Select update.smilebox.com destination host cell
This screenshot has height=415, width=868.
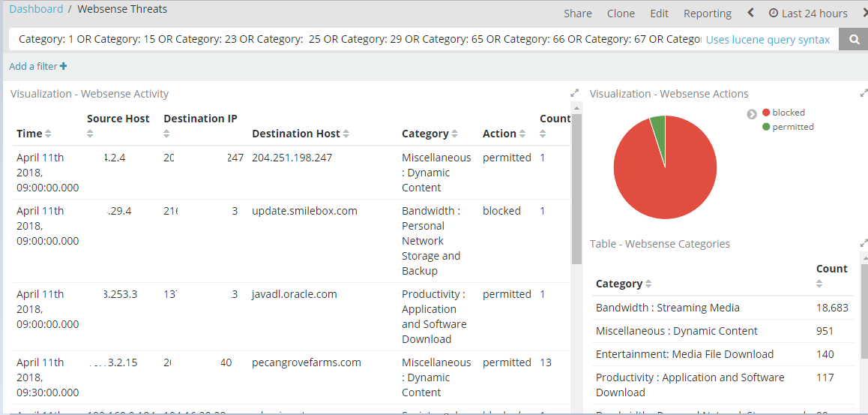(x=304, y=211)
